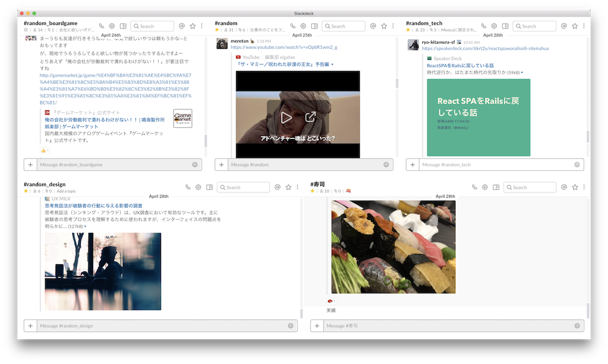Open starred items in #random_design pane
The height and width of the screenshot is (364, 608).
point(288,187)
